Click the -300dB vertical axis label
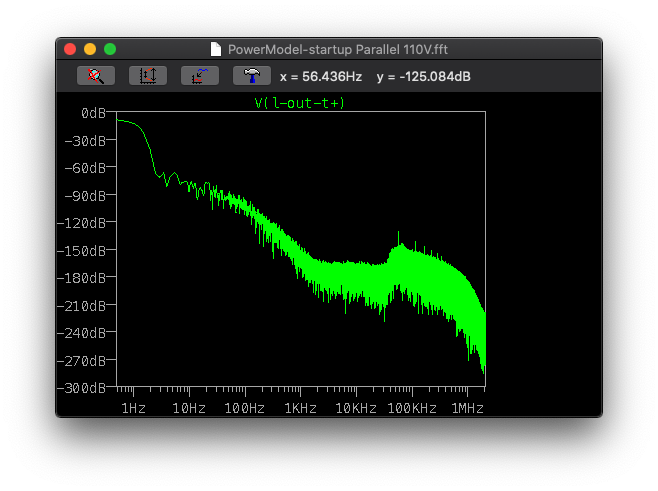This screenshot has width=658, height=491. pos(81,388)
